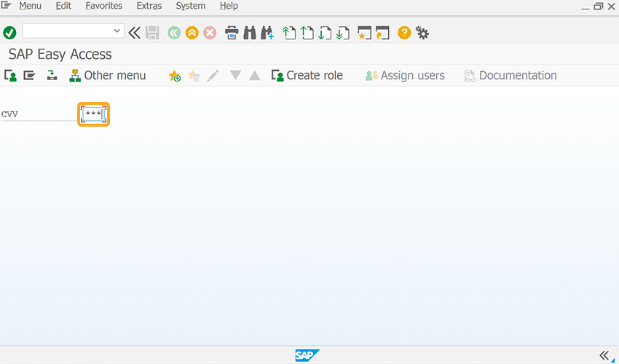The height and width of the screenshot is (364, 619).
Task: Go to Previous Page icon
Action: [307, 33]
